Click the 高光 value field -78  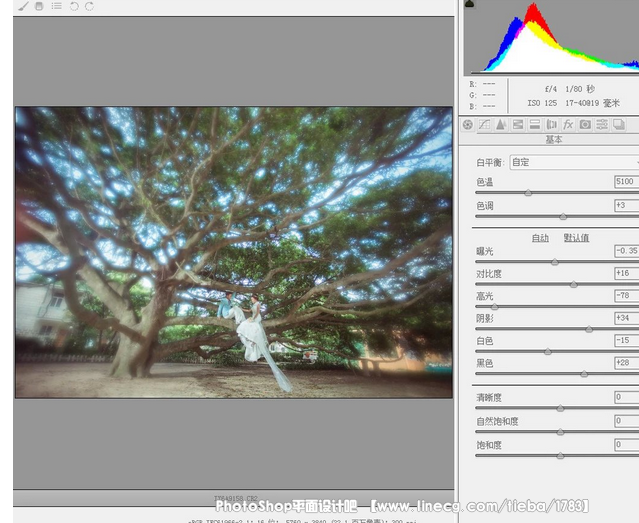[x=626, y=295]
